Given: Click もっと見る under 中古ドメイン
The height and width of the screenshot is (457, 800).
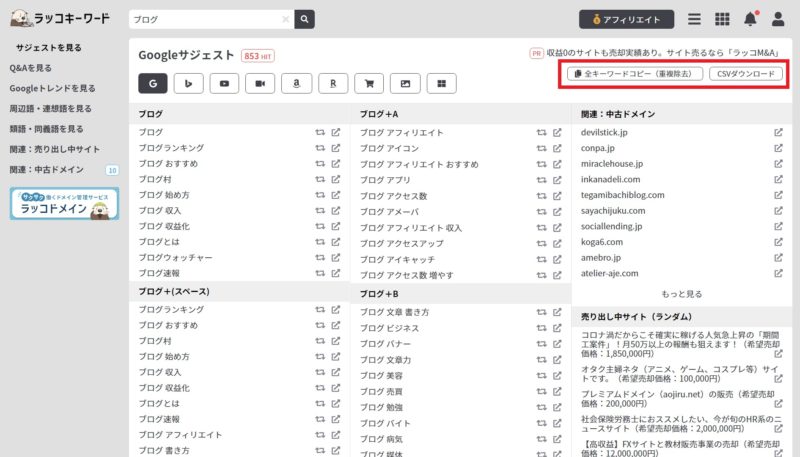Looking at the screenshot, I should 682,294.
